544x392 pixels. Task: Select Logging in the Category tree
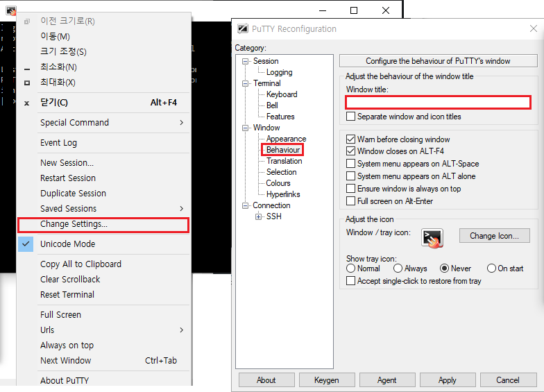point(279,72)
